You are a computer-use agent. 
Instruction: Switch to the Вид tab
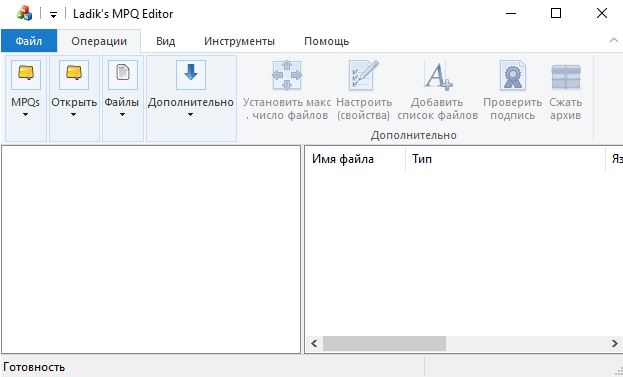coord(166,41)
